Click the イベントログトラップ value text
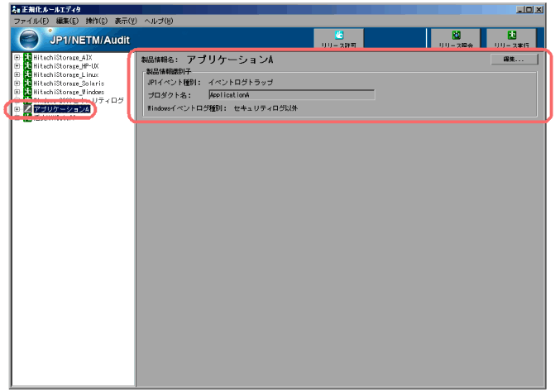Image resolution: width=555 pixels, height=392 pixels. [241, 83]
